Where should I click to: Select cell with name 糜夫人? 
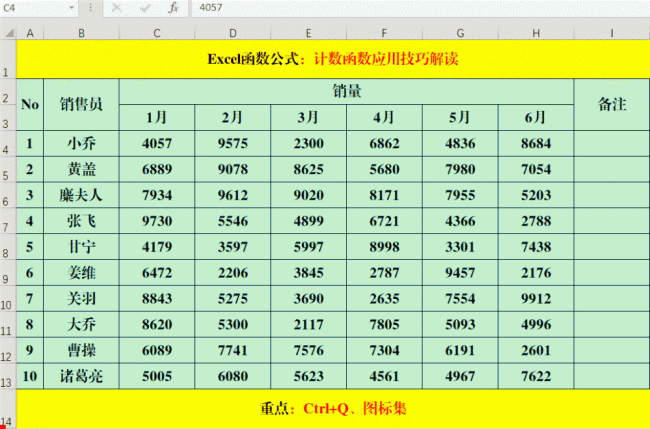click(x=81, y=195)
